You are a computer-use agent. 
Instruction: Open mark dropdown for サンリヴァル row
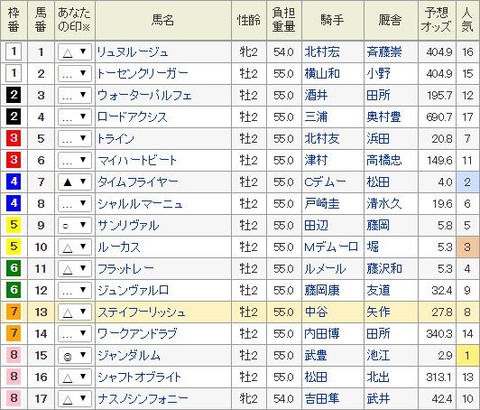(75, 225)
